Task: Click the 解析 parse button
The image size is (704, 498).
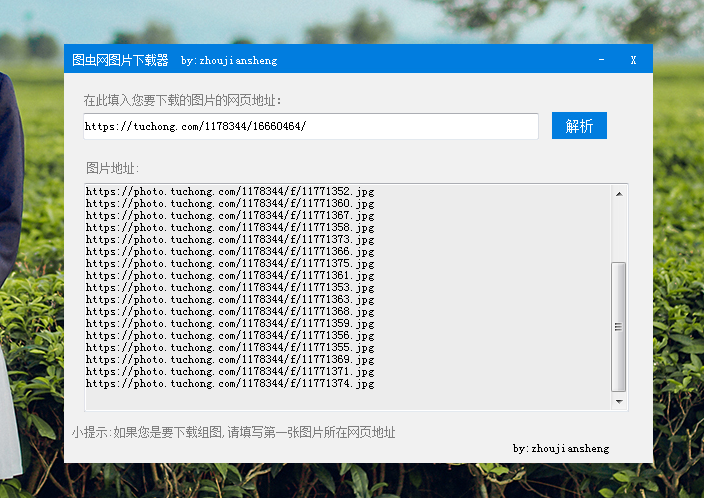Action: [579, 126]
